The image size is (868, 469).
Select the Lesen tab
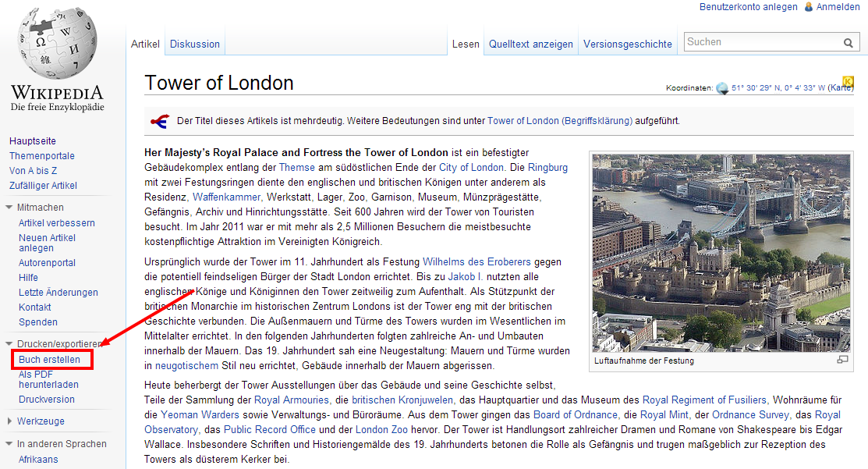466,44
